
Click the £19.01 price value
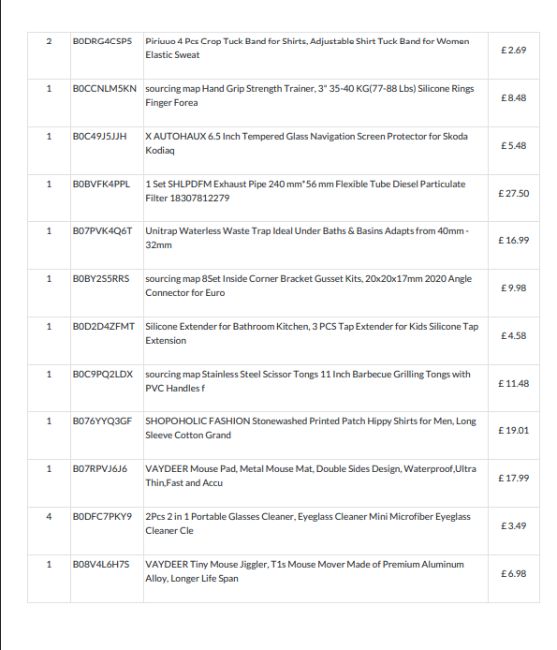click(x=513, y=430)
